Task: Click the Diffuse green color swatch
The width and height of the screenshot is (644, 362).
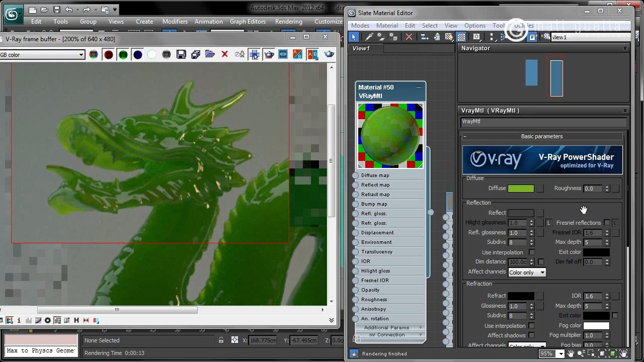Action: [x=521, y=189]
